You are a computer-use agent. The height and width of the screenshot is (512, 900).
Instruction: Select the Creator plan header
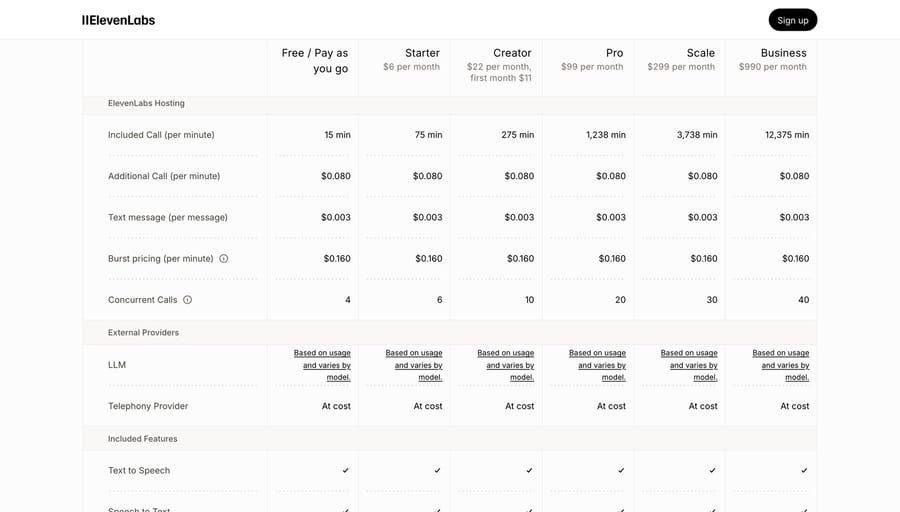point(512,53)
